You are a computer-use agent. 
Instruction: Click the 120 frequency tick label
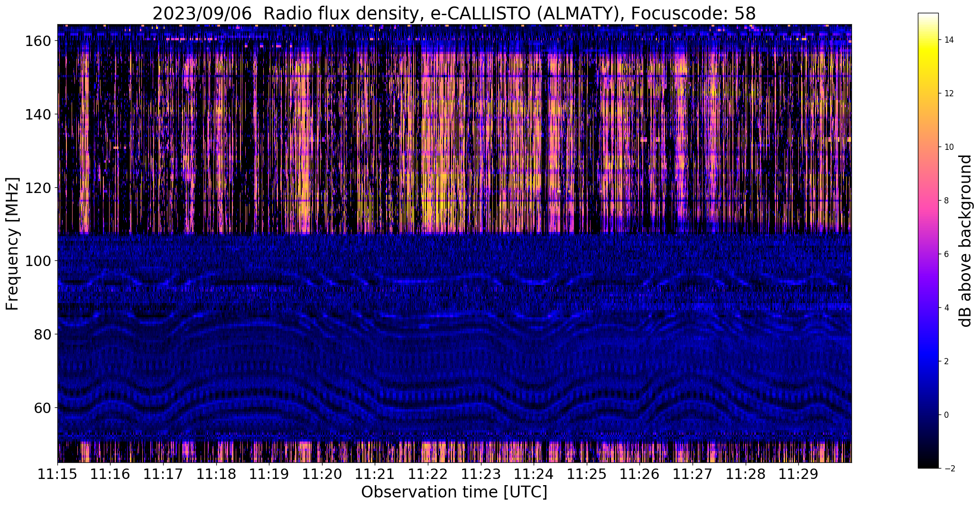[37, 188]
